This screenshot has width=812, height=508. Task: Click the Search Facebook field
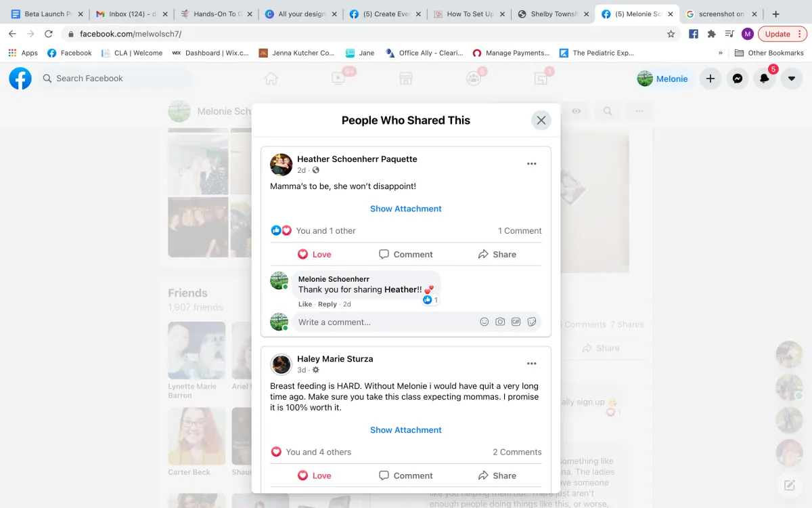point(115,79)
